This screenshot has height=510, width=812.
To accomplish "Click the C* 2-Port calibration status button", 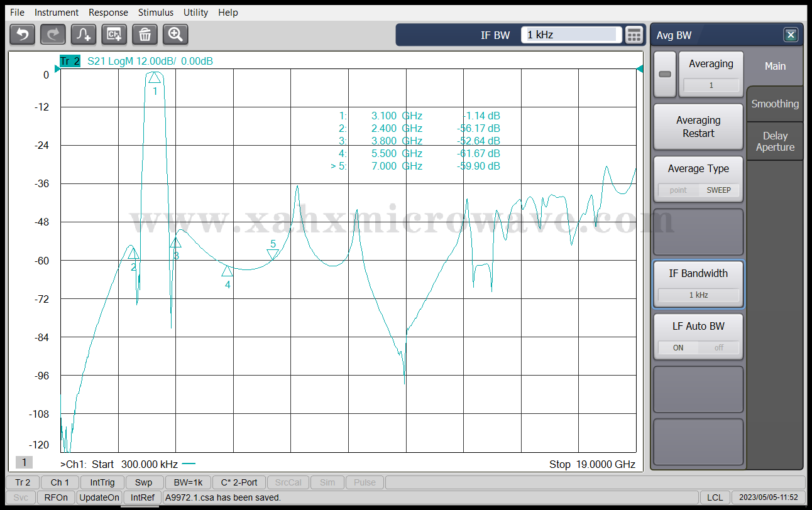I will 239,482.
